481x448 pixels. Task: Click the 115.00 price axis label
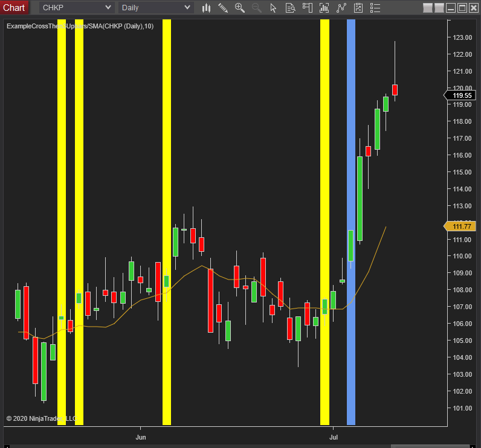coord(462,172)
